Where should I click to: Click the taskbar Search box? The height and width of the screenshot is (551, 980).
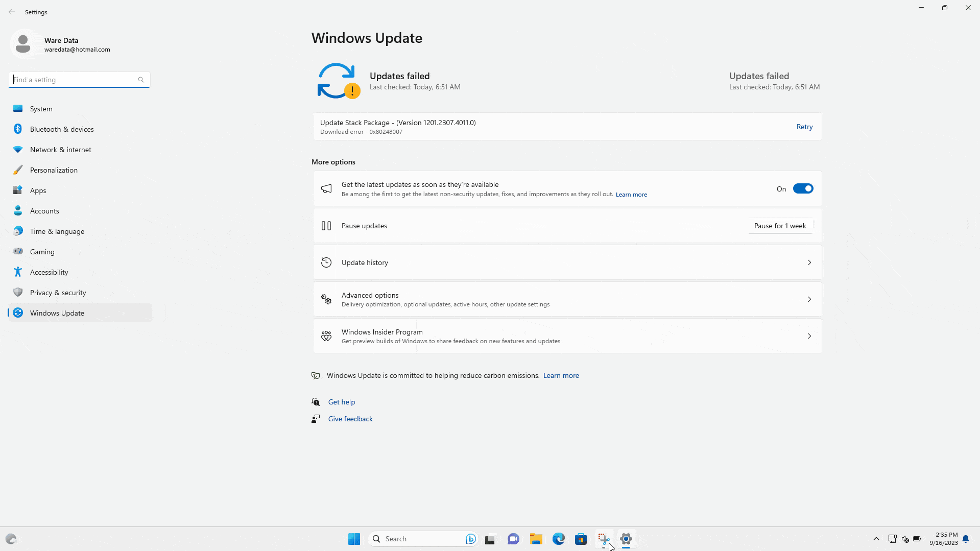tap(423, 539)
